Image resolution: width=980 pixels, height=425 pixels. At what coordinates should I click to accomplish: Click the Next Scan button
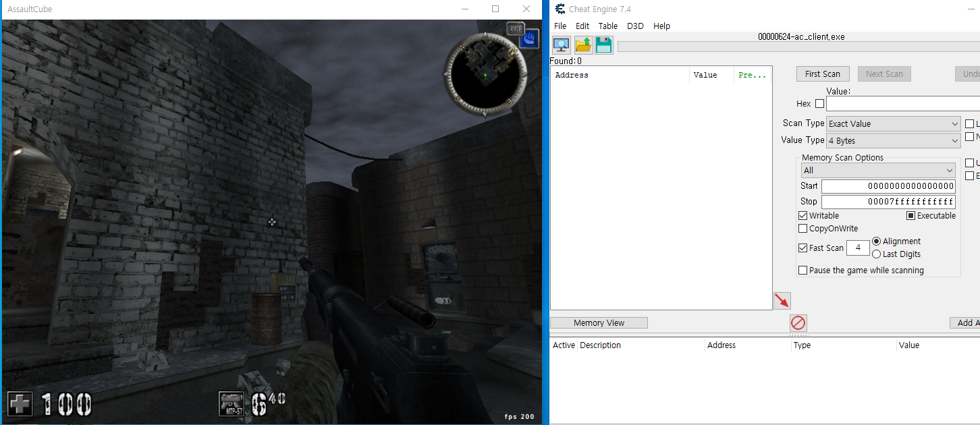(884, 74)
